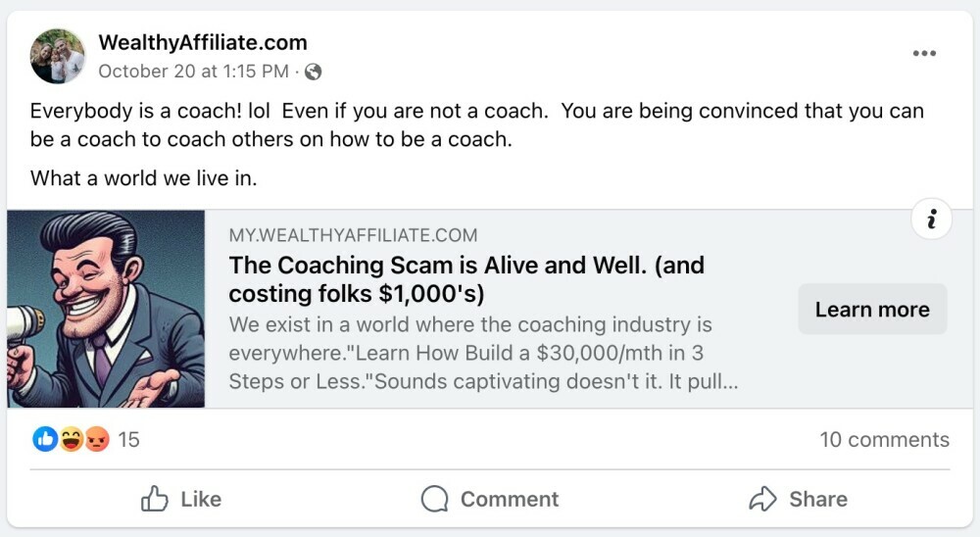The image size is (980, 537).
Task: Click the MY.WEALTHYAFFILIATE.COM domain label
Action: (353, 235)
